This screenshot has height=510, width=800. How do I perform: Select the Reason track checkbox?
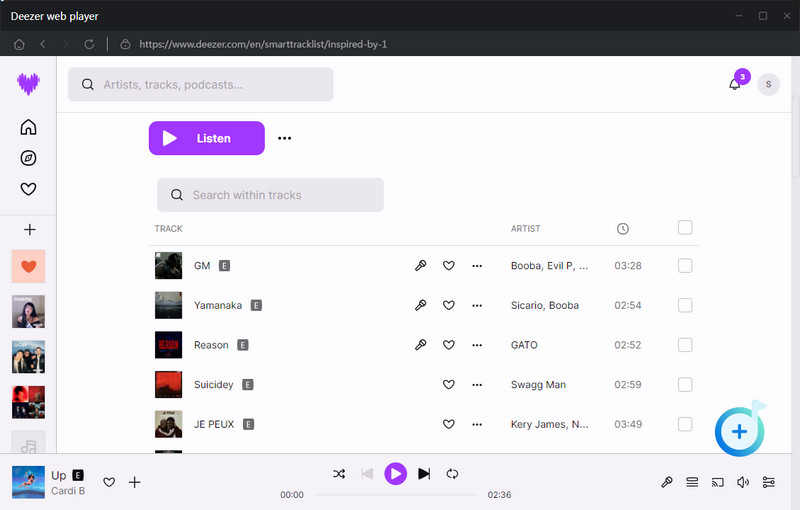(x=685, y=345)
